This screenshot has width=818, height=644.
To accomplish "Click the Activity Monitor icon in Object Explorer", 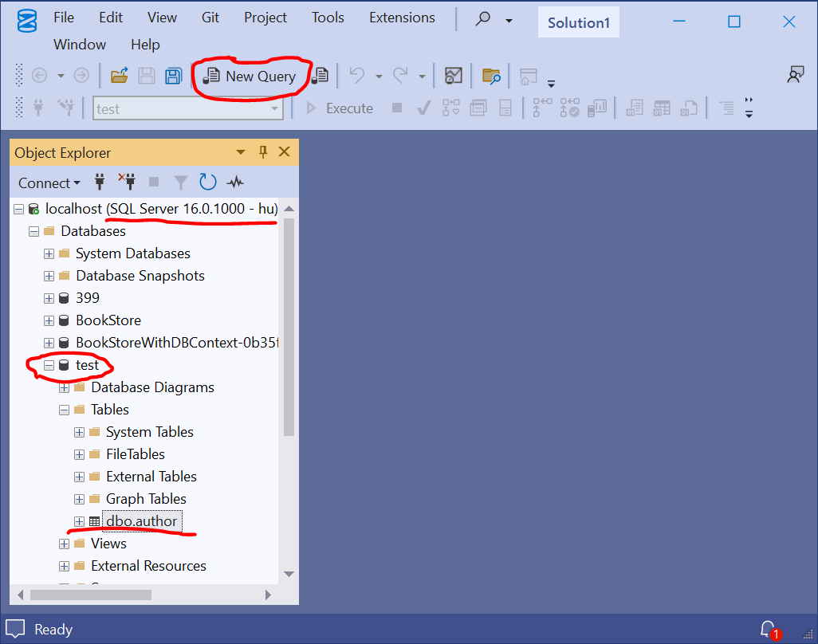I will (235, 182).
